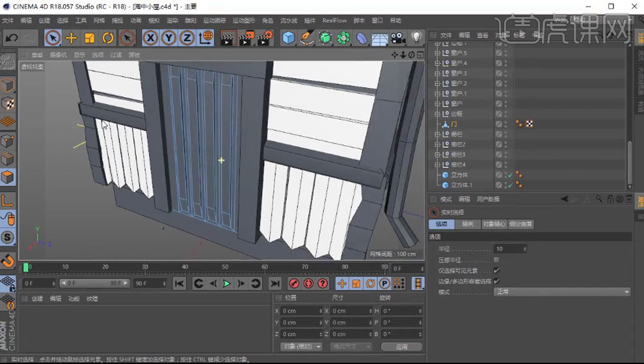
Task: Open the 模式 dropdown set to 正常
Action: point(562,292)
